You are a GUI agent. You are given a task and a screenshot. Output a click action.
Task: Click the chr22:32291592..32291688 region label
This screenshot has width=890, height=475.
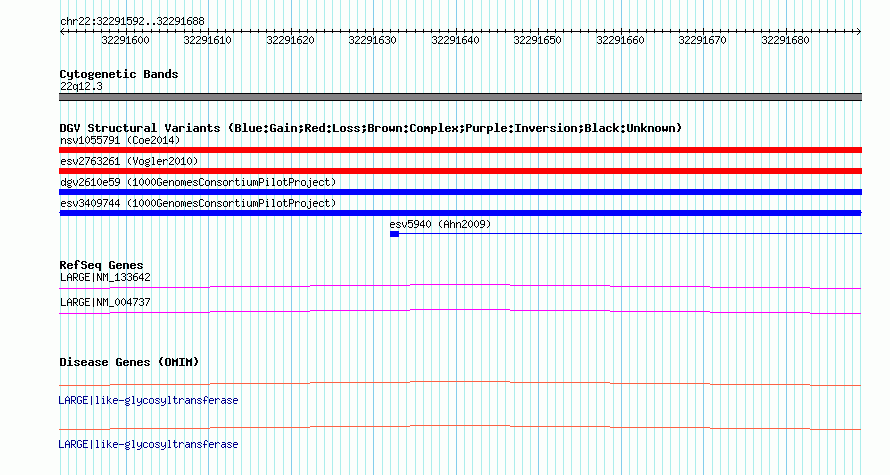[x=132, y=21]
